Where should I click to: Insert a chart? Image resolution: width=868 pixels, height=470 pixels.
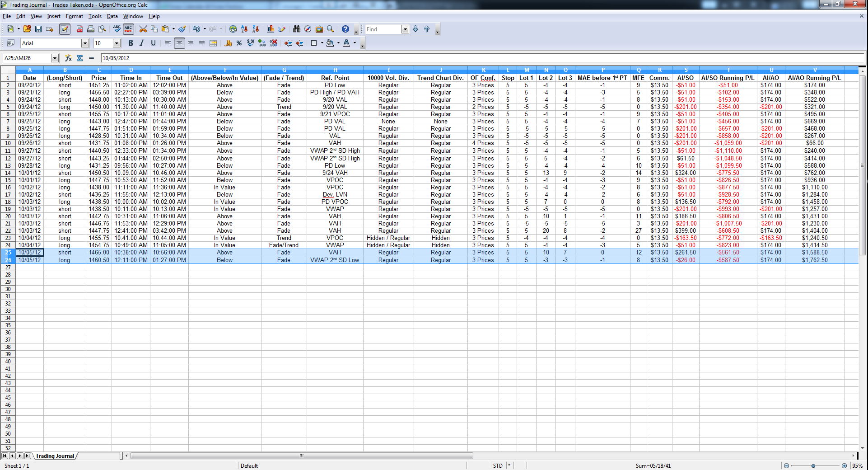271,29
